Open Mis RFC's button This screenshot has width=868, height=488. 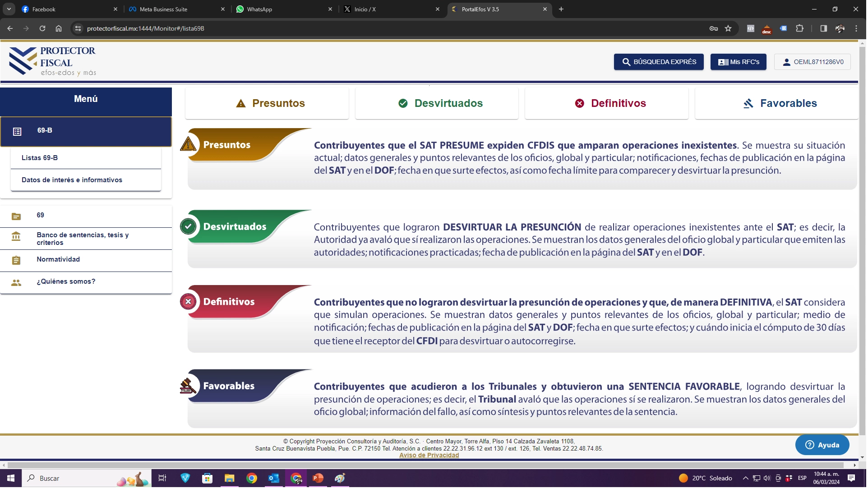coord(739,62)
